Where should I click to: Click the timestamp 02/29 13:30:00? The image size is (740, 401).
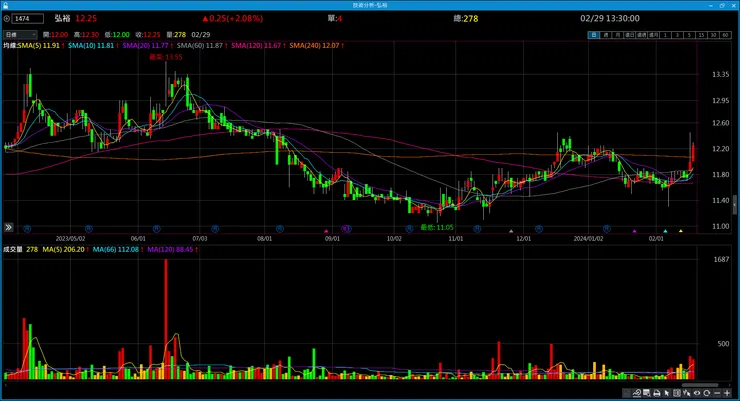coord(610,18)
